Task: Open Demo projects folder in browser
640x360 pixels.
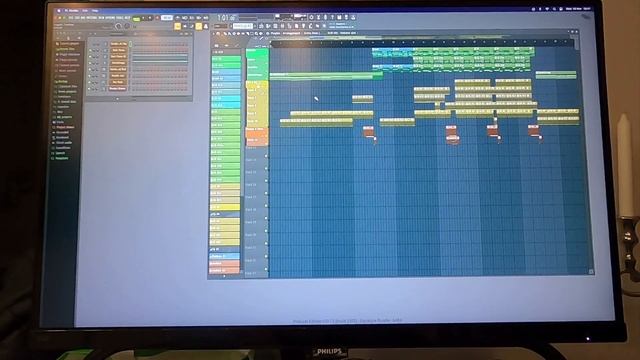Action: coord(67,91)
